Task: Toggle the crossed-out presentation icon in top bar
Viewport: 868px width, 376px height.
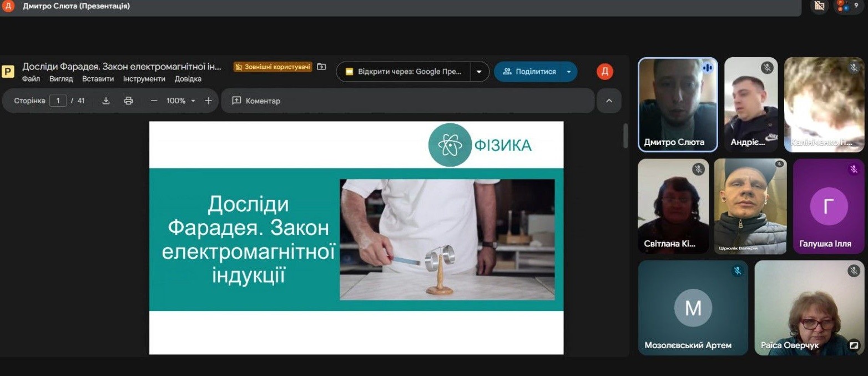Action: pyautogui.click(x=819, y=6)
